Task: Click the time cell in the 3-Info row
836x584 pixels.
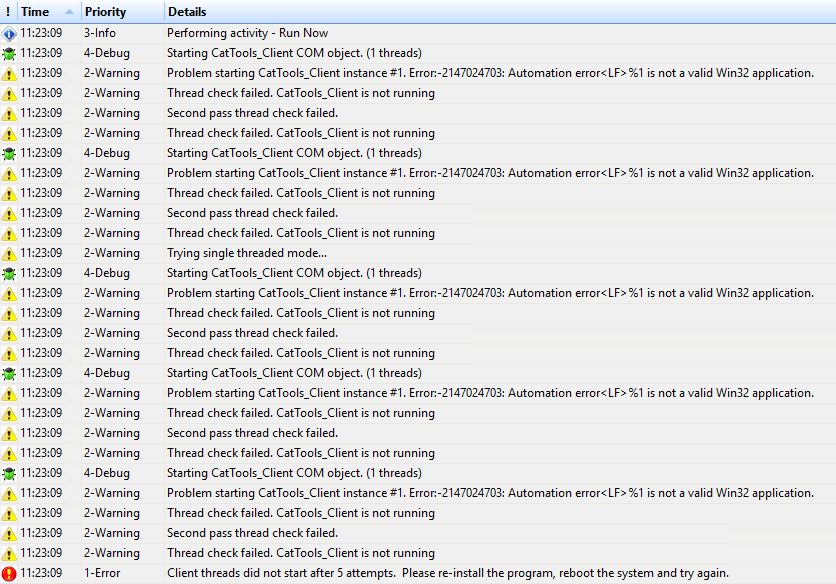Action: click(41, 33)
